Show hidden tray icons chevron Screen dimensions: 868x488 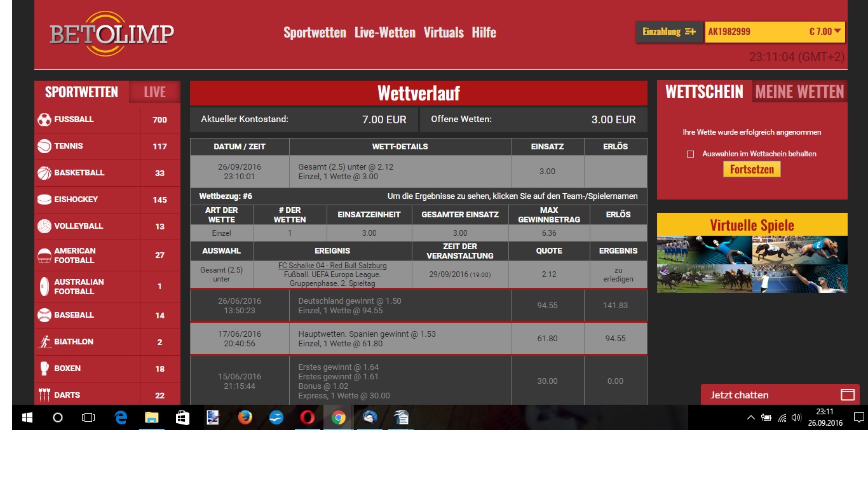(x=750, y=417)
